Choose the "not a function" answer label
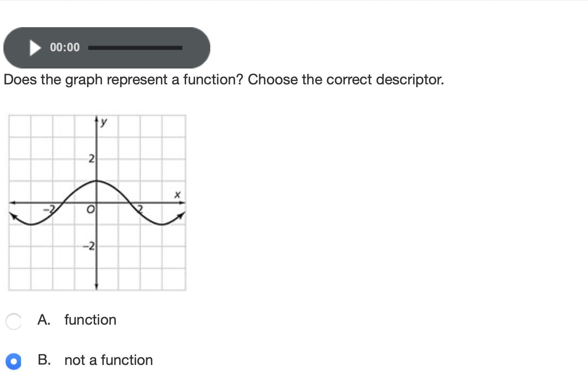Viewport: 588px width, 378px height. pos(109,360)
